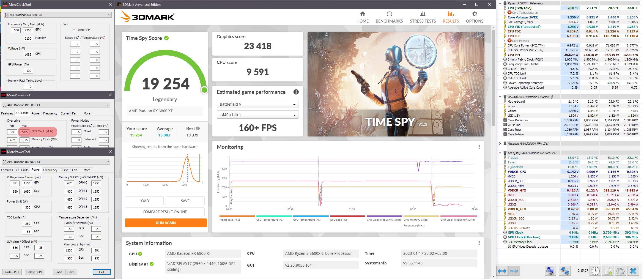The width and height of the screenshot is (644, 279).
Task: Open Fan tab in lower MorePowerTool
Action: (x=75, y=170)
